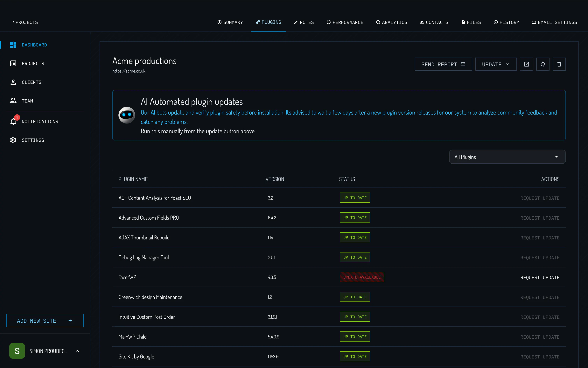Click the Advanced Custom Fields PRO row name
This screenshot has height=368, width=588.
tap(149, 218)
